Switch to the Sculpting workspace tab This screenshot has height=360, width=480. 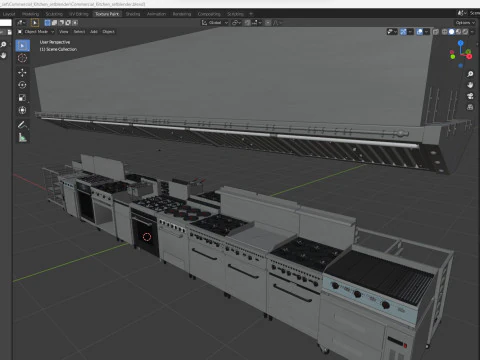(x=54, y=14)
